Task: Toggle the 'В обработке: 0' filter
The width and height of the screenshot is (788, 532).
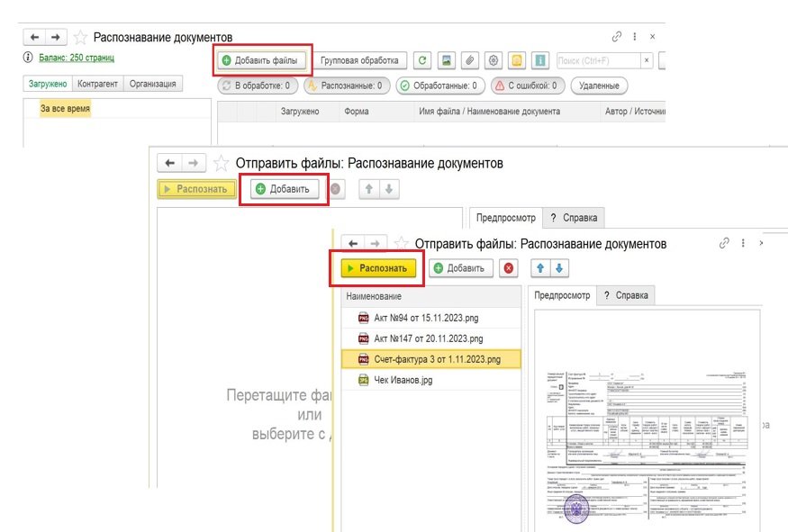Action: [x=257, y=86]
